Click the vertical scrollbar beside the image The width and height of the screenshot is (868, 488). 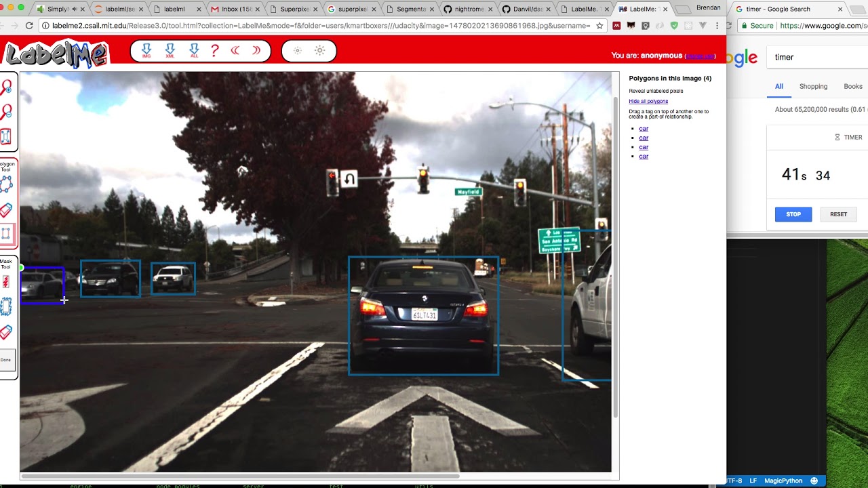point(615,258)
